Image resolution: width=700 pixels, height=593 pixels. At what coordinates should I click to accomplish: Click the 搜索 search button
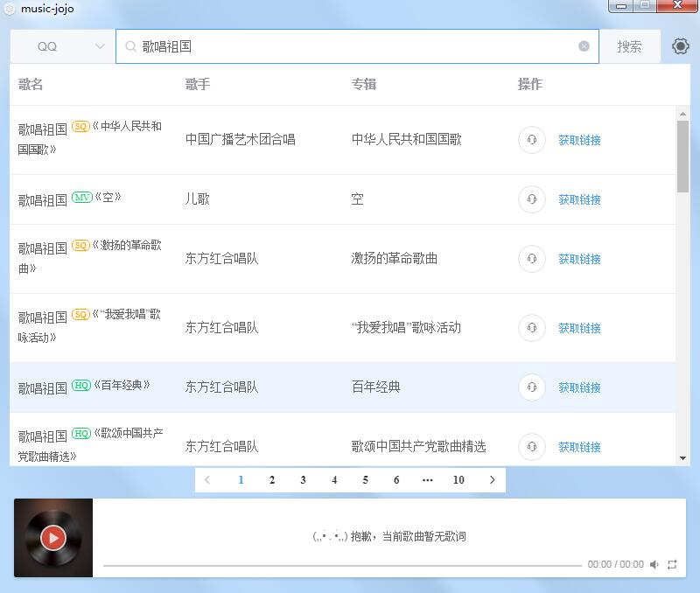coord(629,46)
